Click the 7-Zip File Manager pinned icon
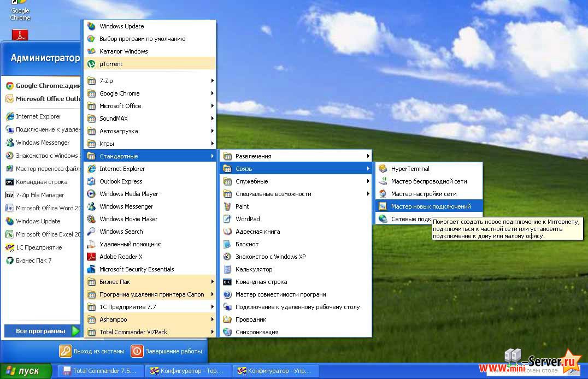The width and height of the screenshot is (588, 379). click(x=10, y=195)
